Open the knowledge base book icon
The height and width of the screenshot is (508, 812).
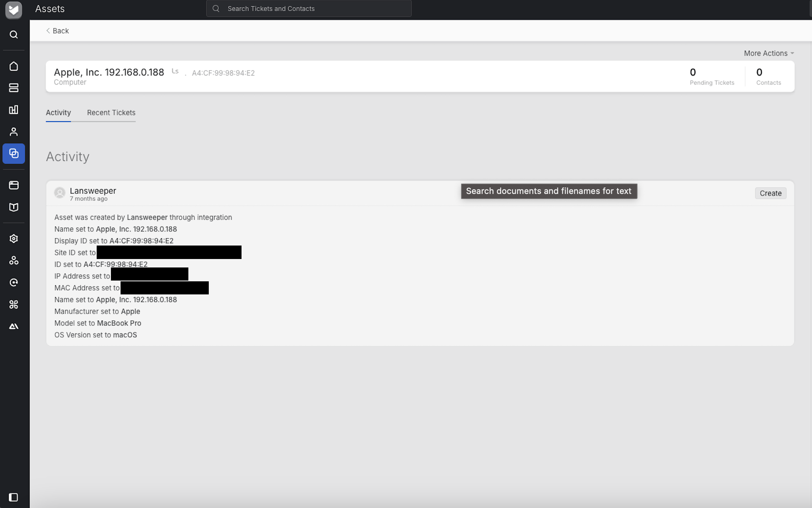(13, 207)
